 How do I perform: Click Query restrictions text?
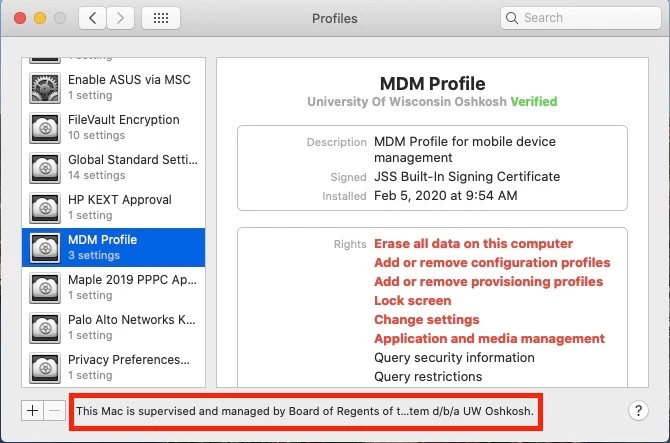428,376
